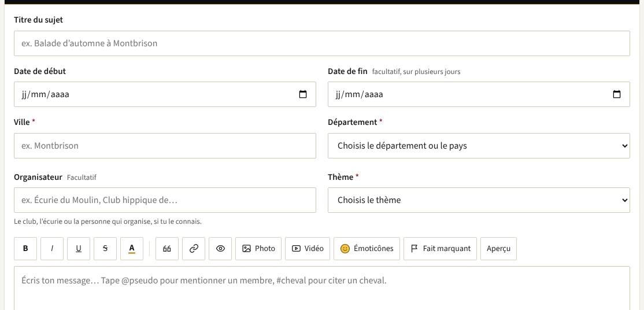Viewport: 644px width, 310px height.
Task: Open the Émoticônes picker
Action: click(x=367, y=248)
